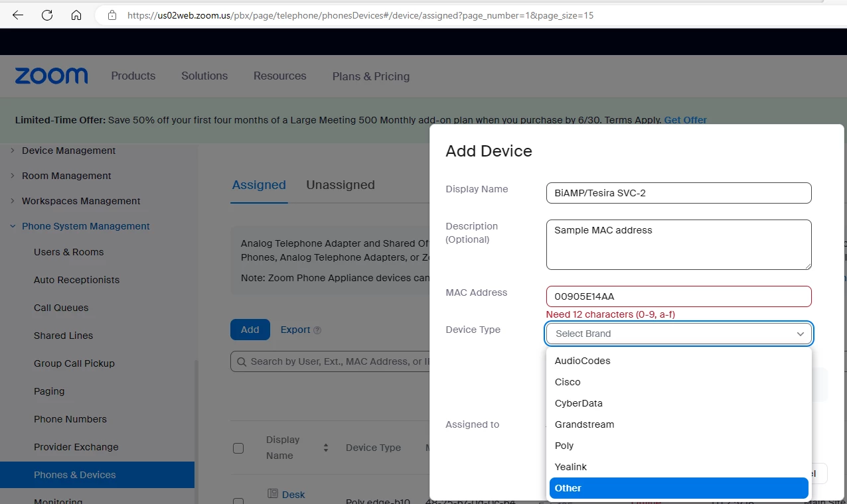Expand Device Management in the sidebar
Screen dimensions: 847x504
click(12, 151)
